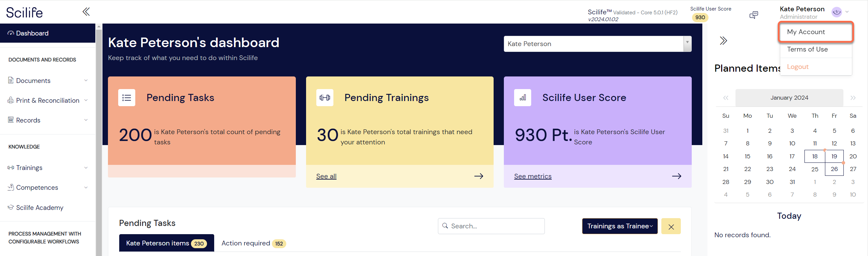Click the Scilife User Score chart icon
The image size is (868, 256).
(x=523, y=98)
